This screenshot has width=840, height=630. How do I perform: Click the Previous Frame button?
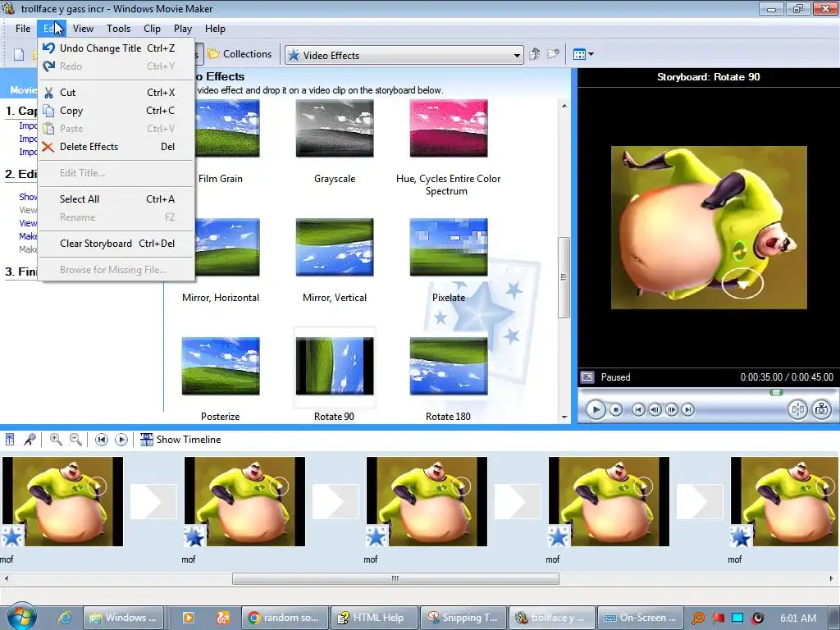(655, 410)
